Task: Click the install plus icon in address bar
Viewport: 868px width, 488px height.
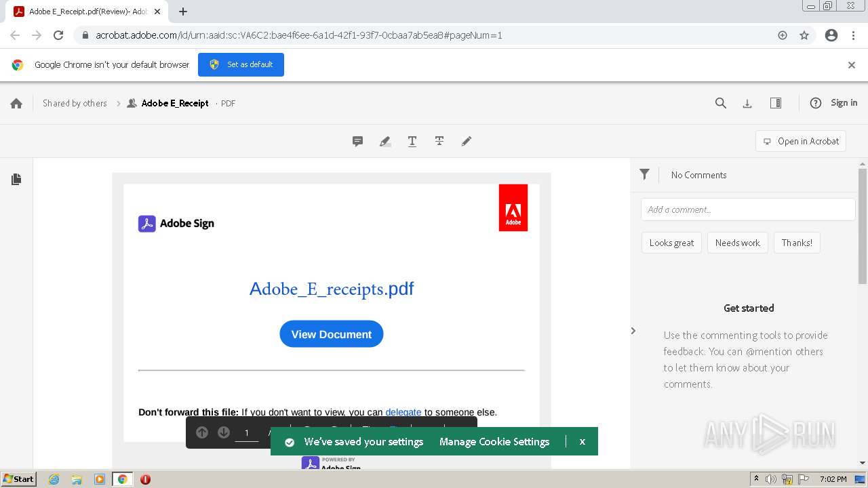Action: point(783,35)
